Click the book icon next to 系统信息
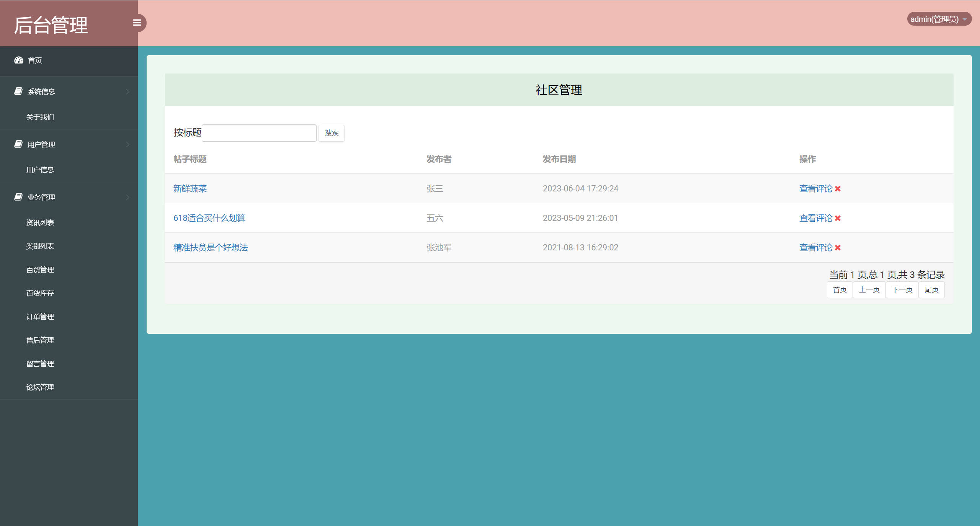Screen dimensions: 980x526 click(18, 91)
